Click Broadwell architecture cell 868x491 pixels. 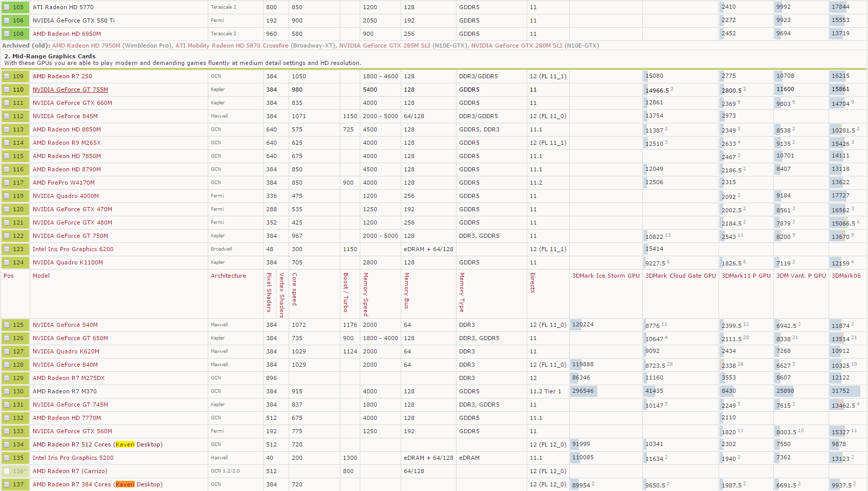click(221, 249)
